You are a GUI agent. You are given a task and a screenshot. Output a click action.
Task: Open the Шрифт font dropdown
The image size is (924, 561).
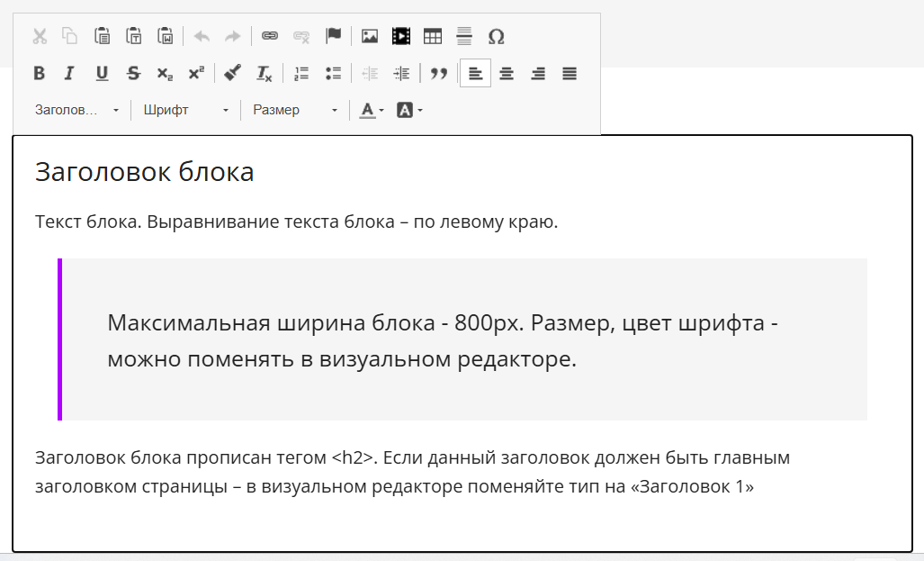(x=185, y=110)
